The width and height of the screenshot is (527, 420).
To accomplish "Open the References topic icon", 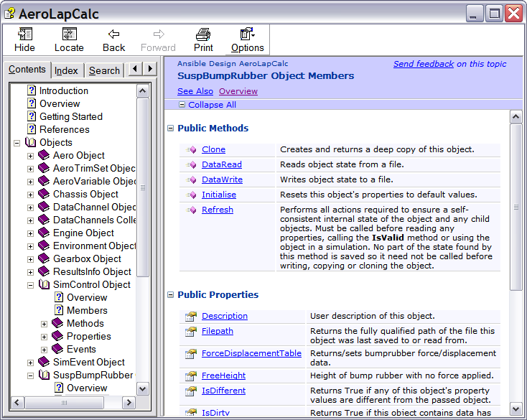I will click(x=32, y=129).
